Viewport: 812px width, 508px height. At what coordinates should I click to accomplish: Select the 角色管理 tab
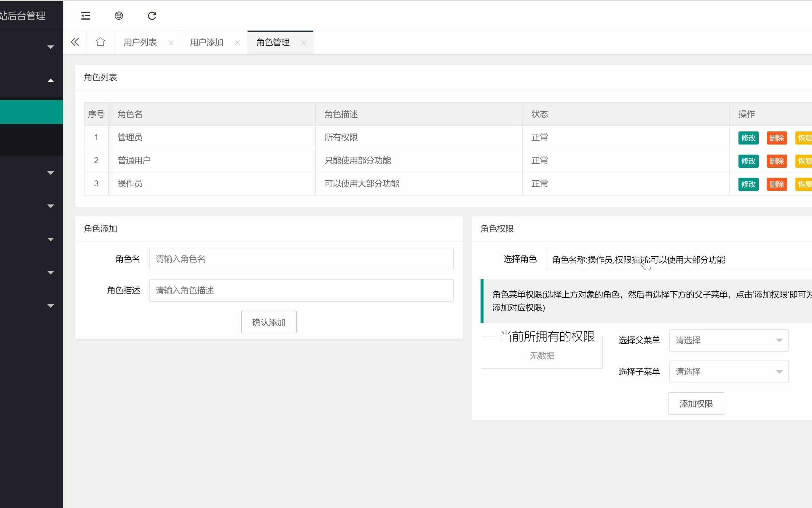tap(273, 42)
